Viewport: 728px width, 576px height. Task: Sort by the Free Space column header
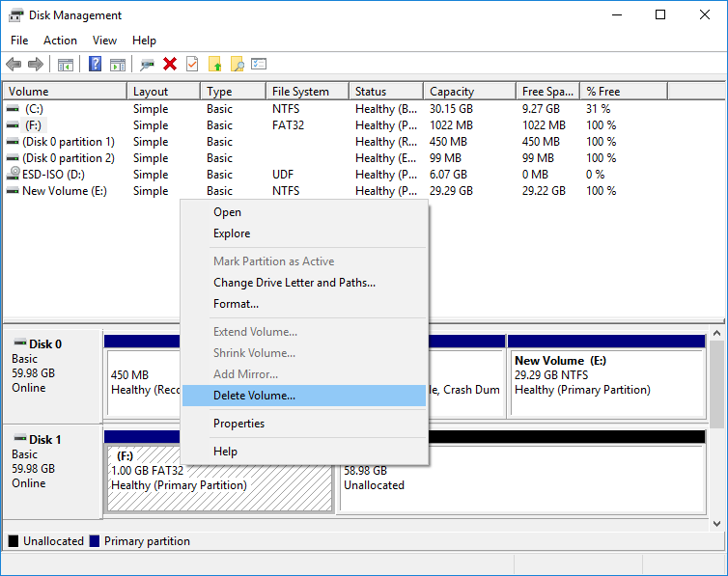click(x=548, y=92)
